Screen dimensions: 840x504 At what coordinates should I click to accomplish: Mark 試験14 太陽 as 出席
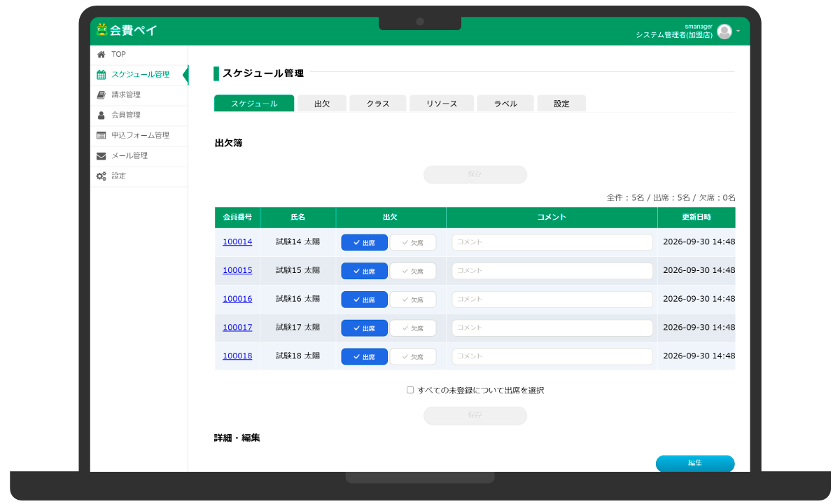[364, 242]
